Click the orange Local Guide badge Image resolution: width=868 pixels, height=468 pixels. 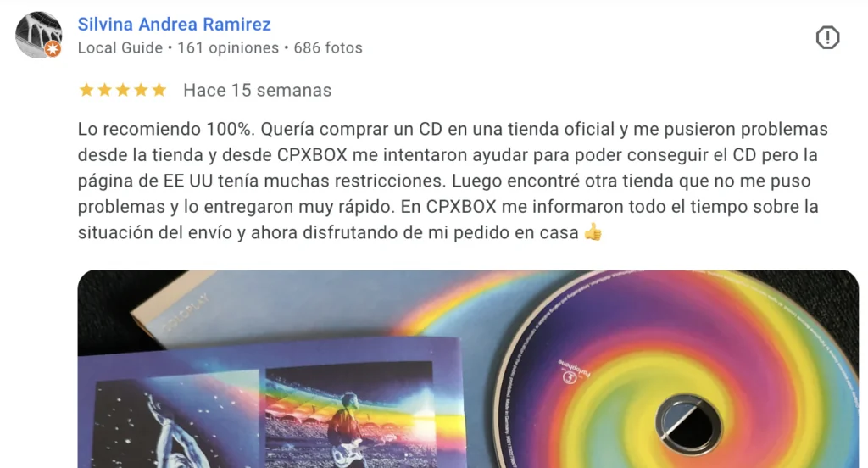[53, 49]
